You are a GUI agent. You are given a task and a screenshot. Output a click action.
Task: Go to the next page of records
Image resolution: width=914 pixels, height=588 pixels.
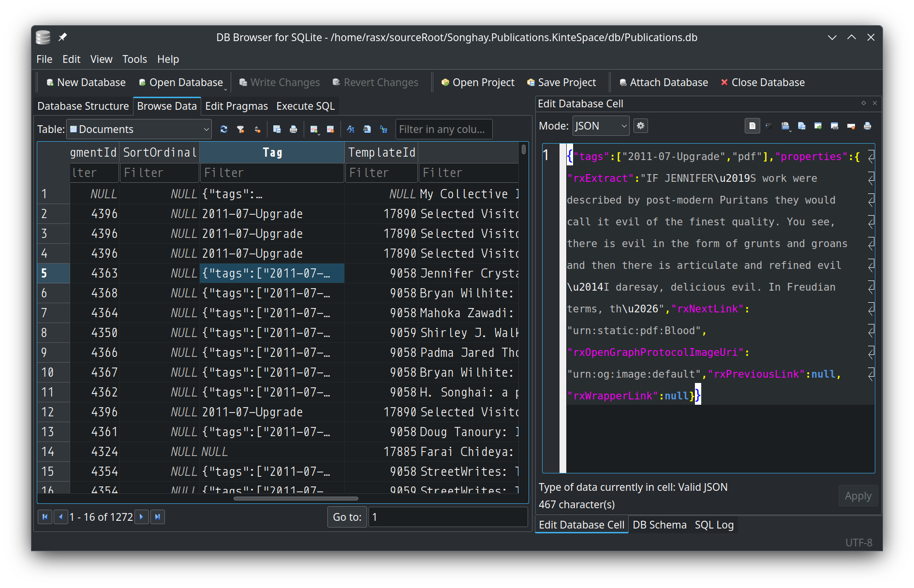[142, 517]
